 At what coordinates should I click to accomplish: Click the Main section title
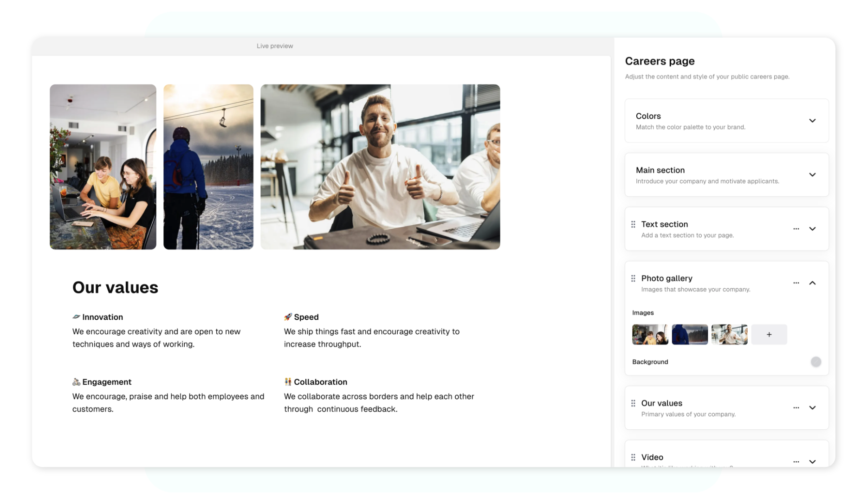click(x=660, y=170)
